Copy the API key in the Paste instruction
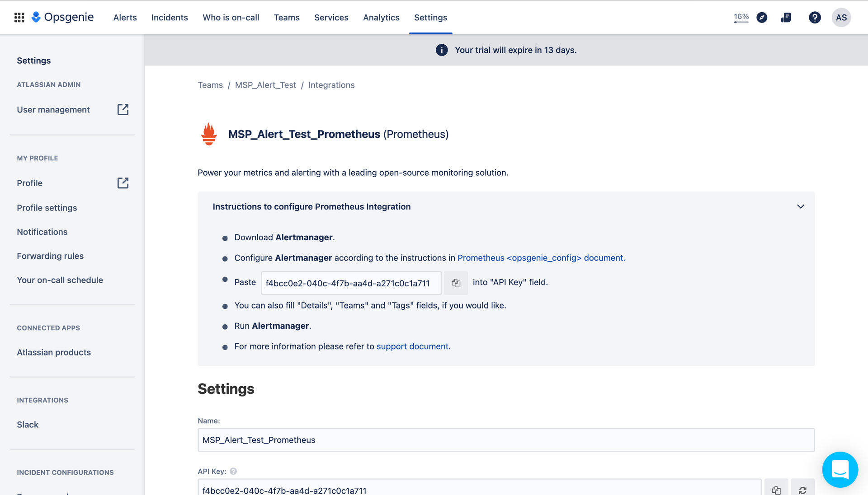The width and height of the screenshot is (868, 495). click(456, 283)
